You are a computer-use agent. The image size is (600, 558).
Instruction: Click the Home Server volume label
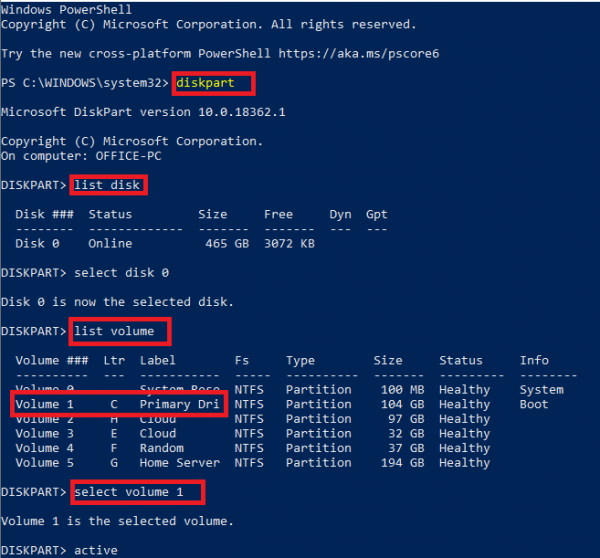point(176,462)
